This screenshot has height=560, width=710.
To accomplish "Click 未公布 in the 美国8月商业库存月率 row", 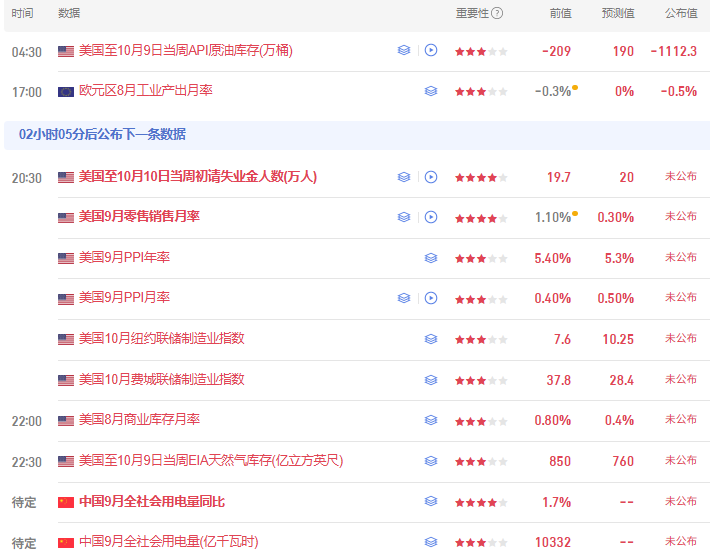I will (681, 419).
